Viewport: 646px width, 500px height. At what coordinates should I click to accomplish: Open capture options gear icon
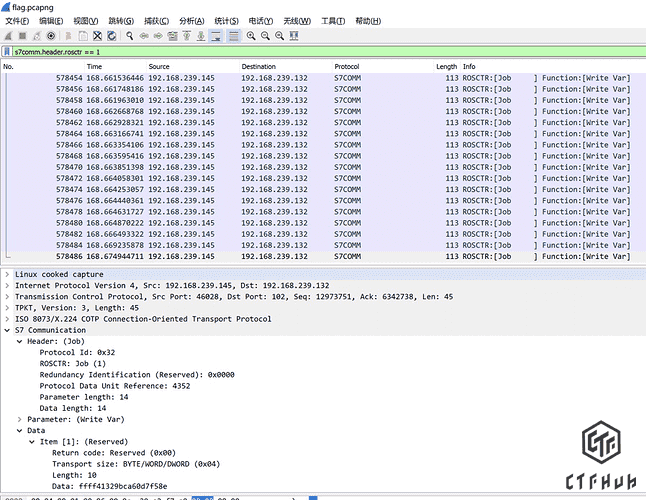click(x=51, y=36)
